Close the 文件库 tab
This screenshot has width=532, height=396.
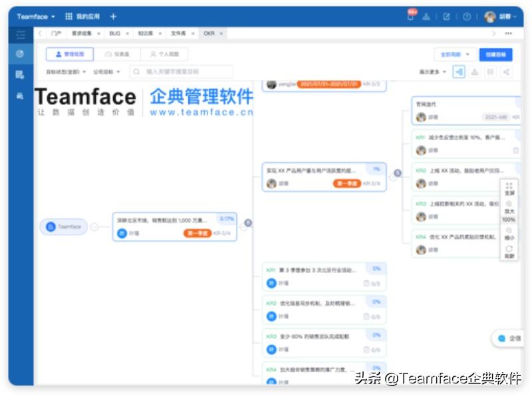(193, 33)
